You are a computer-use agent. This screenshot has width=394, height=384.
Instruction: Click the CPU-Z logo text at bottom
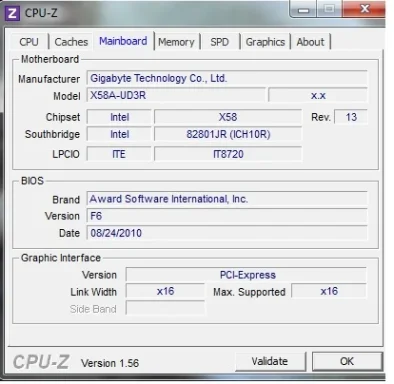41,362
